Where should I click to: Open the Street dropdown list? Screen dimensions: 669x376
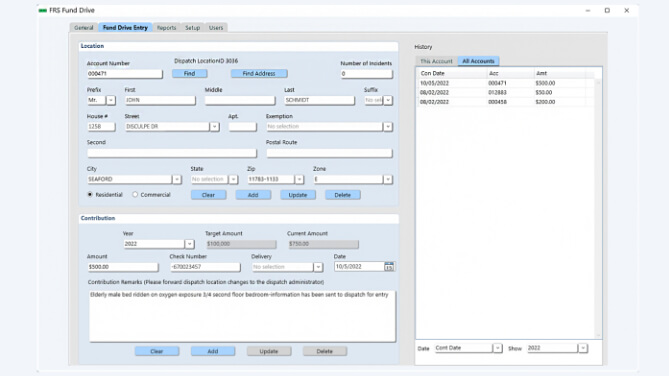pyautogui.click(x=215, y=127)
